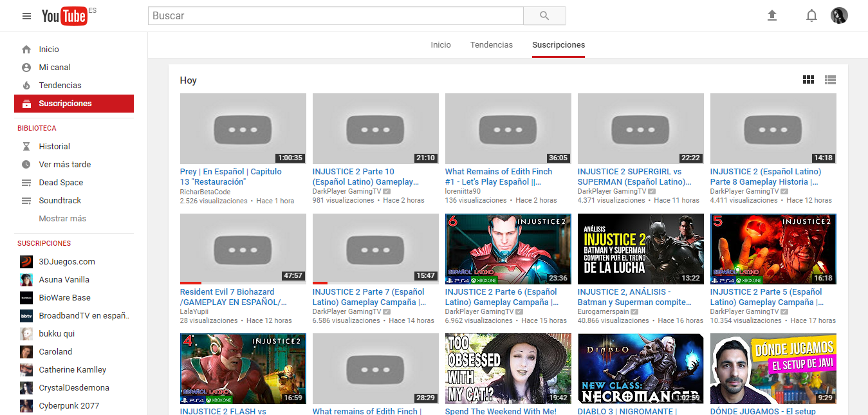Click the Mi canal person icon

tap(26, 68)
